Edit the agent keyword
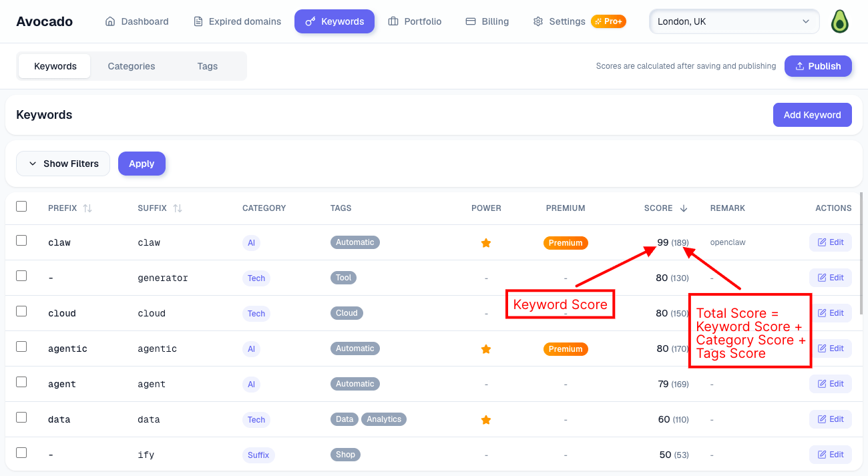The image size is (868, 476). 831,384
